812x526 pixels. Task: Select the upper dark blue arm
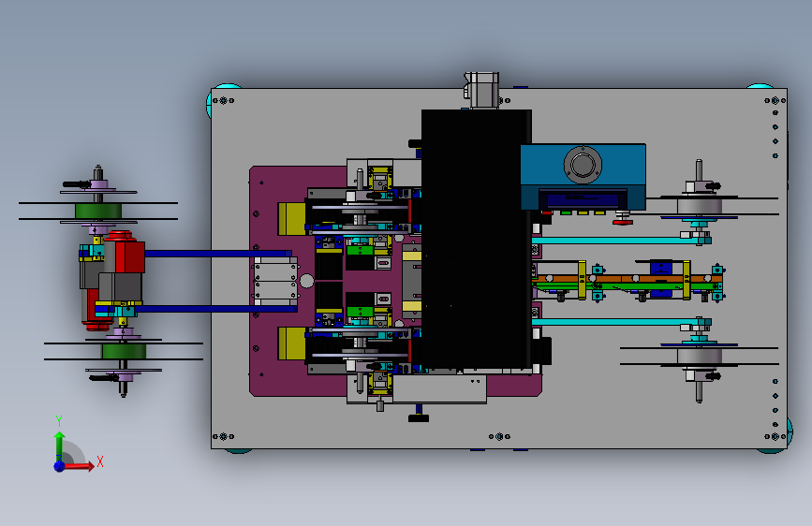[x=217, y=254]
